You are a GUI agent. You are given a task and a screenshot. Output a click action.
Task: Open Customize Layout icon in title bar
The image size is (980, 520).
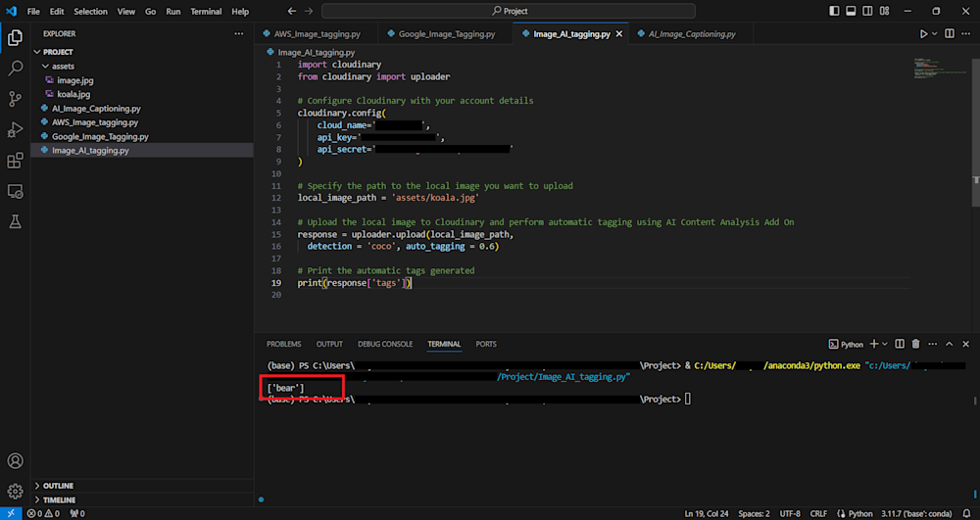(884, 11)
